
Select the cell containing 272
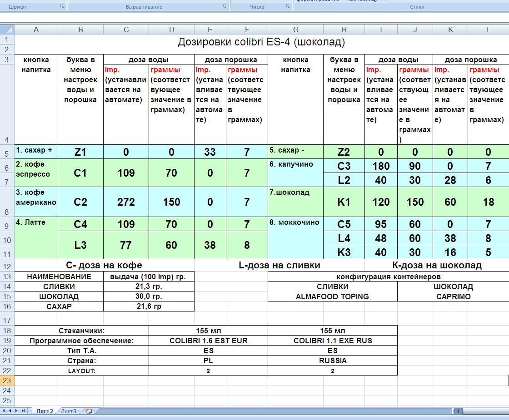pyautogui.click(x=126, y=202)
